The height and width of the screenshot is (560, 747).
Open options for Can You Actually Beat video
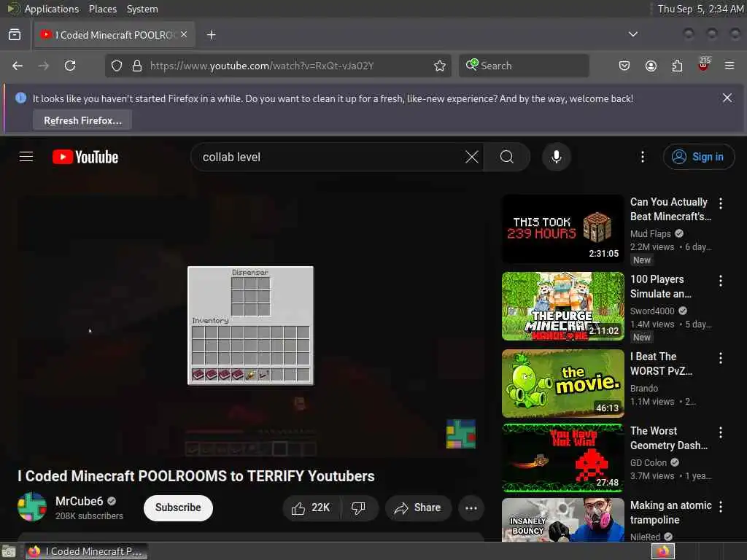(721, 203)
